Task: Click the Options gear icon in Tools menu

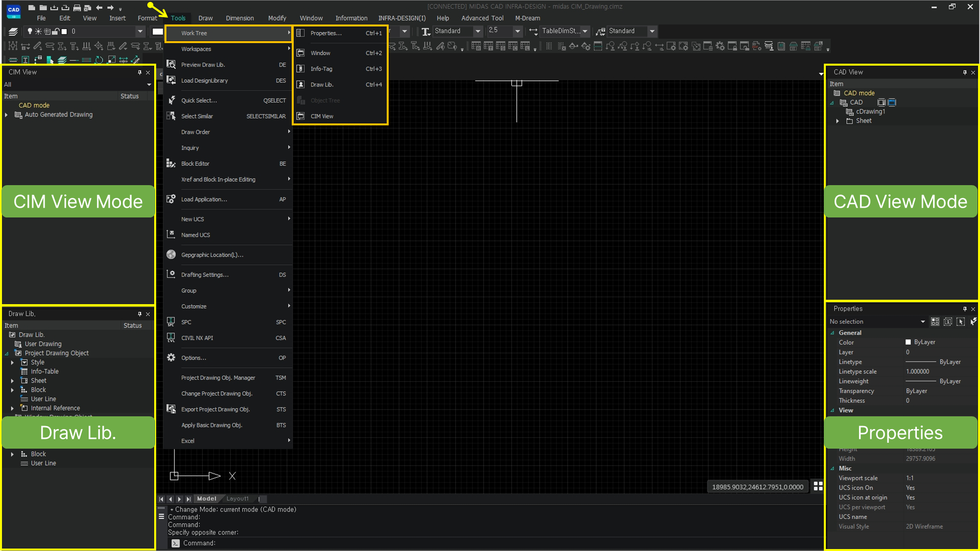Action: pos(171,358)
